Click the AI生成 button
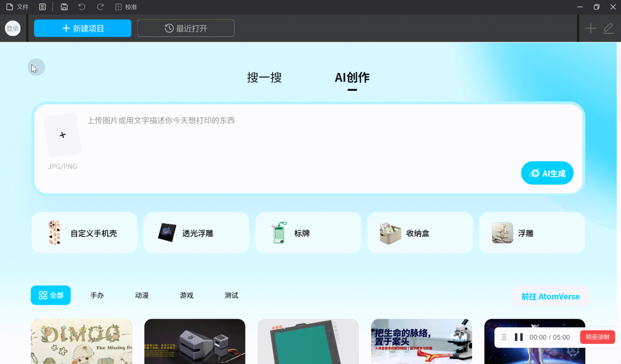Screen dimensions: 621x364 coord(547,173)
